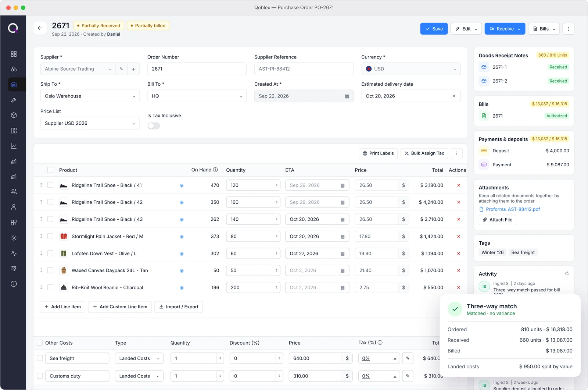Go back using the arrow button

(x=40, y=28)
